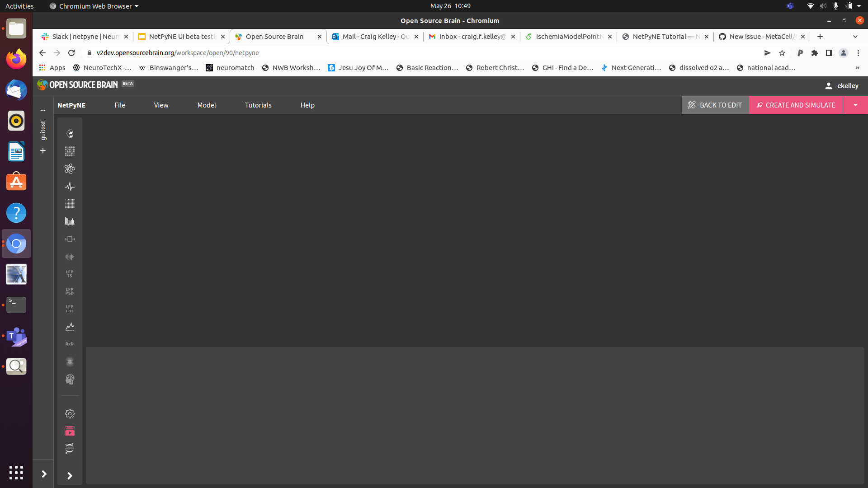The height and width of the screenshot is (488, 868).
Task: Switch to NetPyNE UI beta testing tab
Action: coord(181,37)
